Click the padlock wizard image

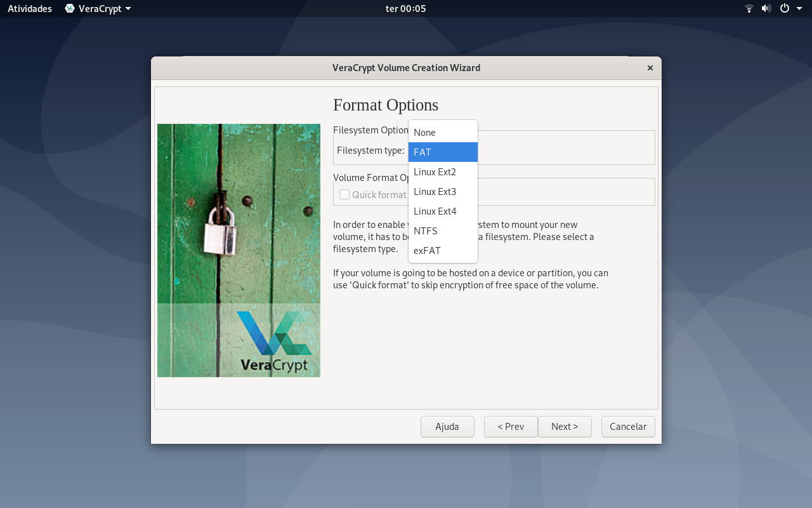239,250
